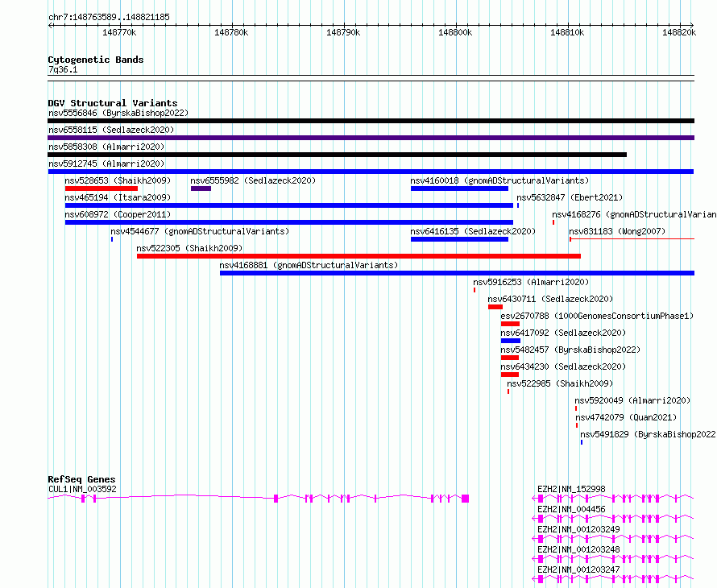This screenshot has height=588, width=717.
Task: Open nsv4742079 (Quan2021) label
Action: click(x=626, y=417)
